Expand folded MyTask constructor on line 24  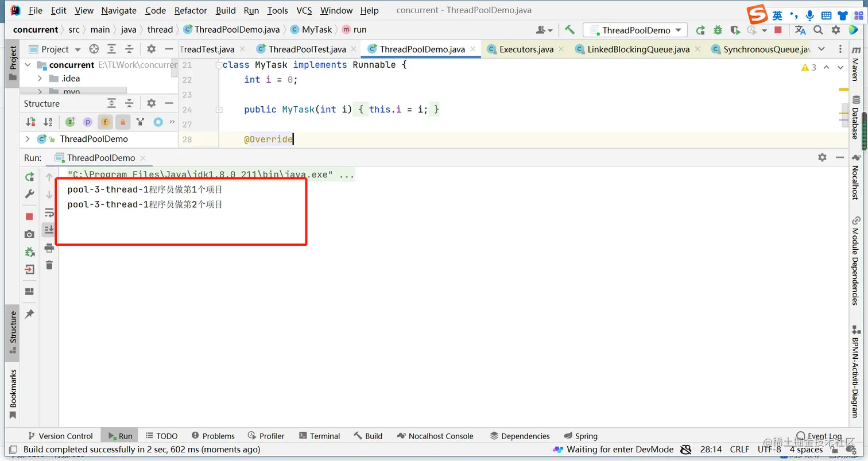tap(219, 109)
